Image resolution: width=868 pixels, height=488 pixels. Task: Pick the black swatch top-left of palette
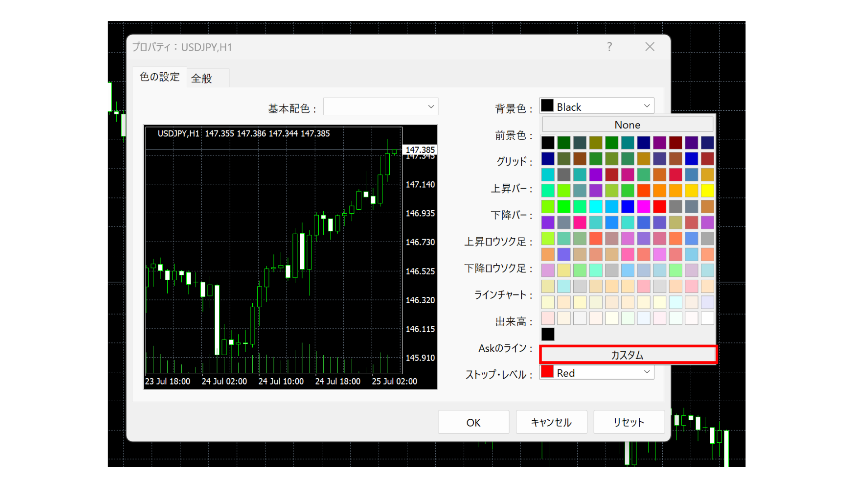(x=547, y=142)
